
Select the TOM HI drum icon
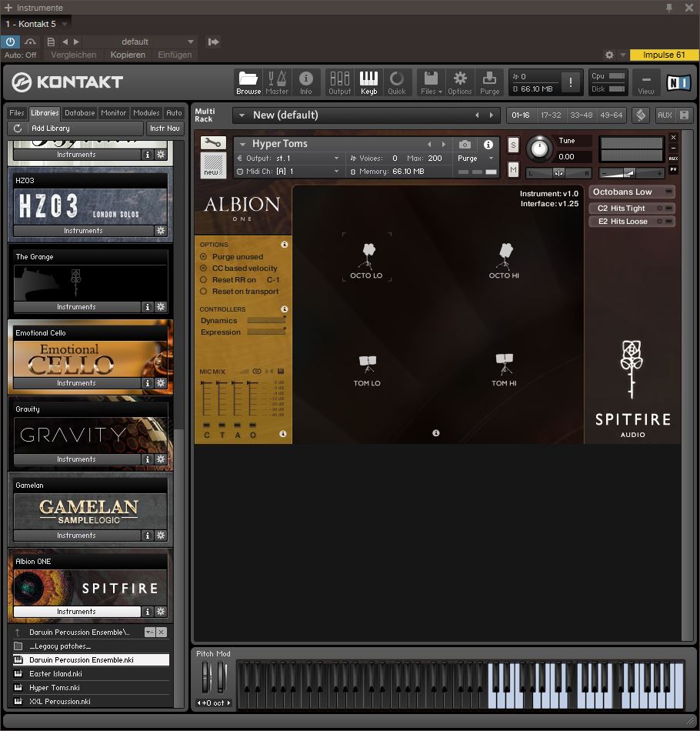pyautogui.click(x=505, y=371)
